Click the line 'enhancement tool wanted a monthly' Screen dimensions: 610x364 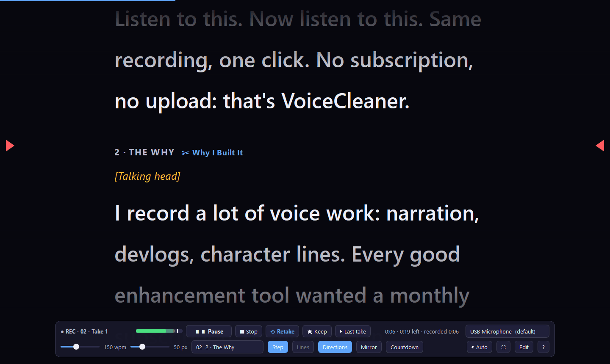(x=292, y=295)
